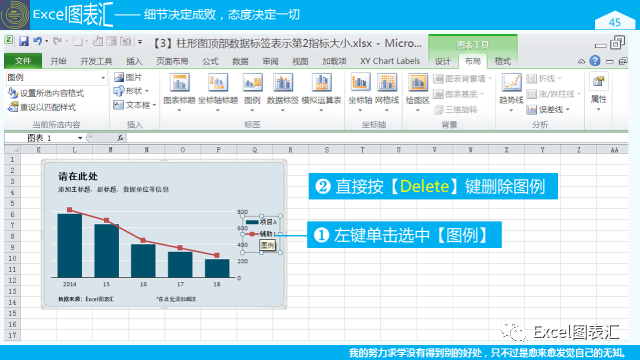Click the save icon in quick access toolbar

(24, 41)
